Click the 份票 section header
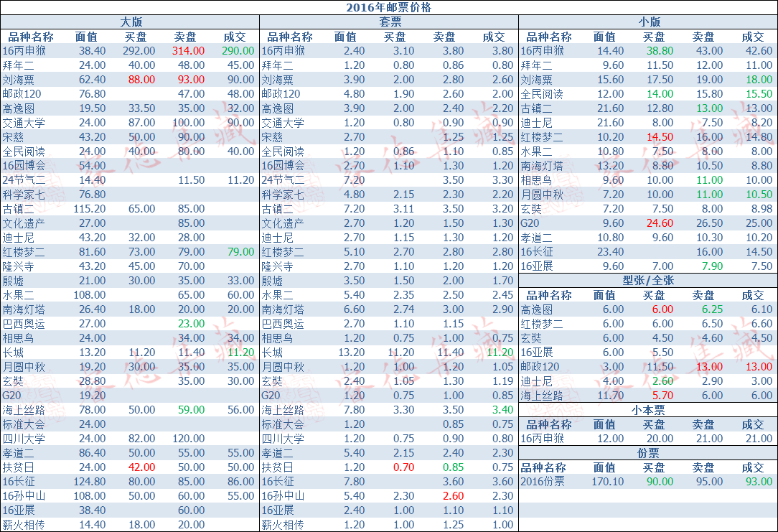This screenshot has width=778, height=532. coord(648,453)
